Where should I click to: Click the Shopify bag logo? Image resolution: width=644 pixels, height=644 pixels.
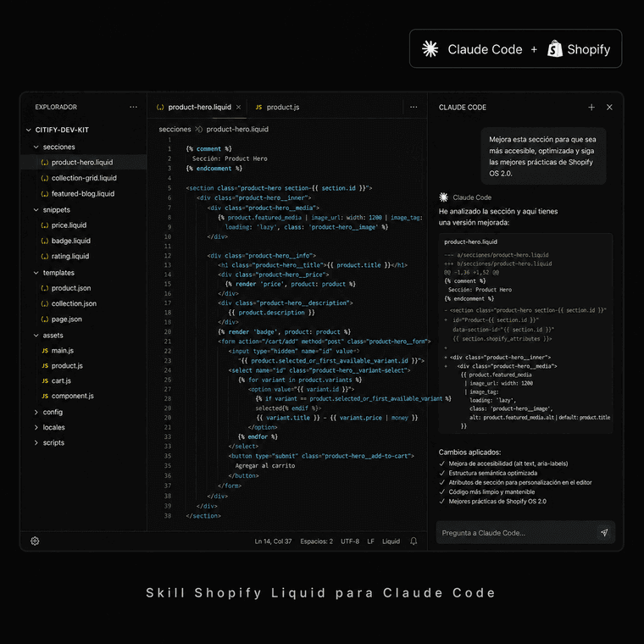(554, 48)
